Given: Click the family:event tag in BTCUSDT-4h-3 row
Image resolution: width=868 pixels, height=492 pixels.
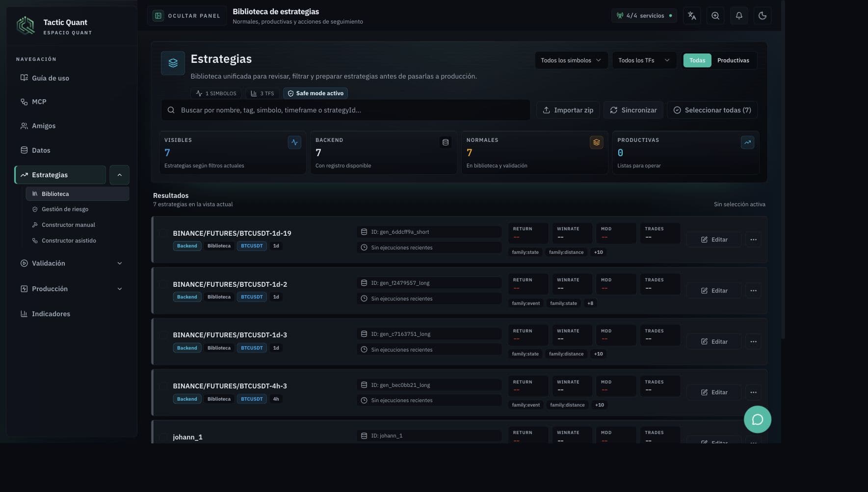Looking at the screenshot, I should (x=526, y=405).
